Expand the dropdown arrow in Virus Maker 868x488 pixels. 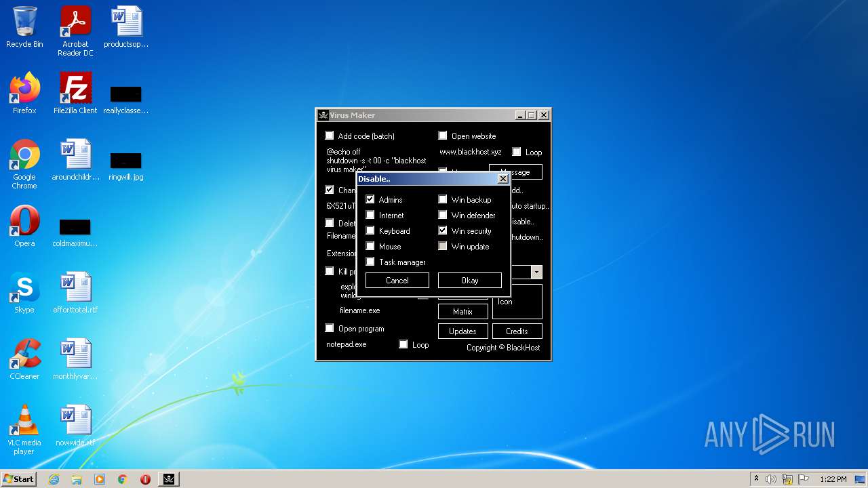(536, 272)
